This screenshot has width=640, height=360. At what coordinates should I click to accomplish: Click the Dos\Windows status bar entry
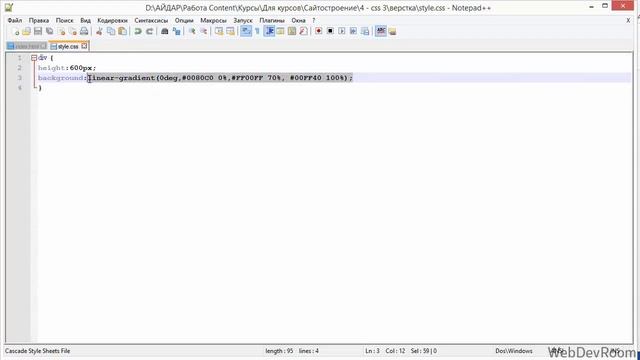514,351
